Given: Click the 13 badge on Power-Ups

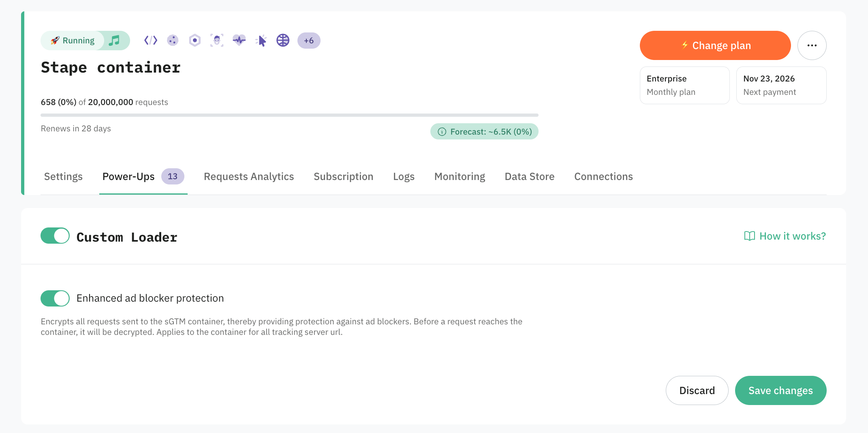Looking at the screenshot, I should [173, 176].
